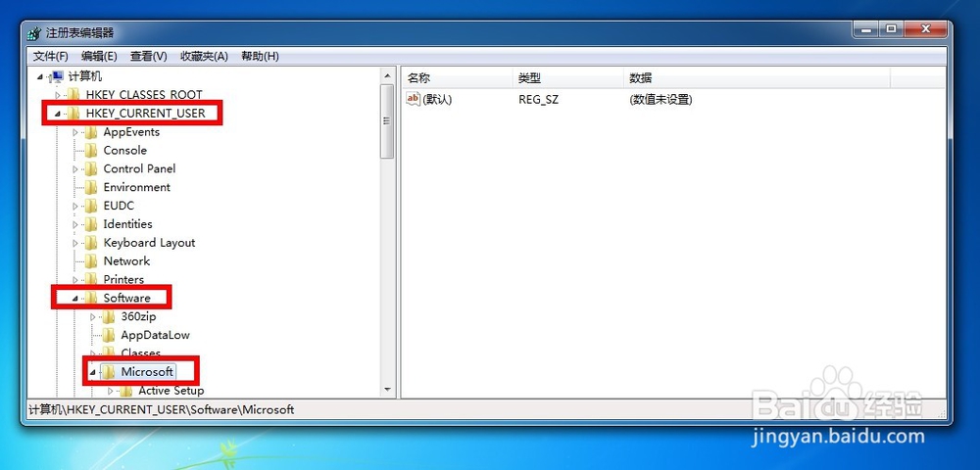Click the tree scrollbar down arrow
The height and width of the screenshot is (470, 980).
[x=387, y=390]
